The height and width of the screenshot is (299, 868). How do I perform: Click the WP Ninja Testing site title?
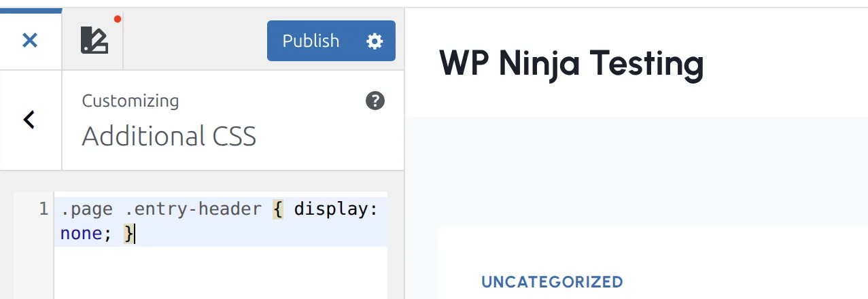tap(571, 63)
